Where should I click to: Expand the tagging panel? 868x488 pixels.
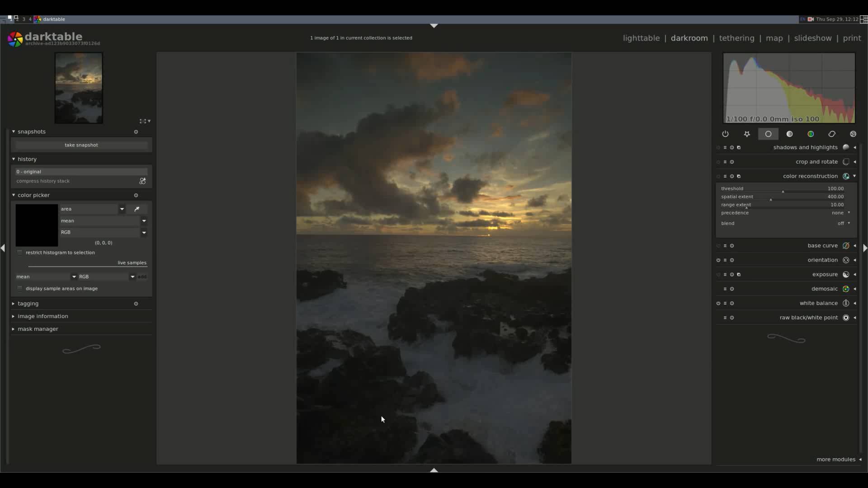click(x=28, y=304)
